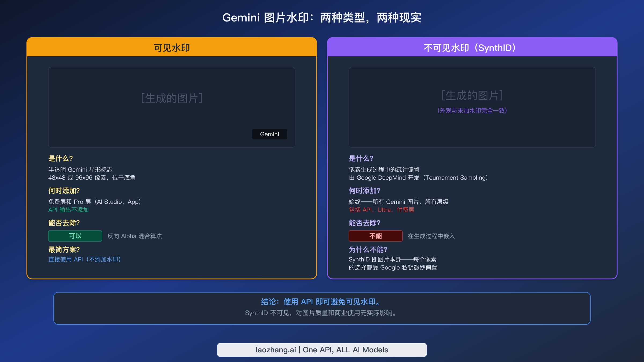Screen dimensions: 644x362
Task: Click the API 输出不添加 green text
Action: click(x=68, y=210)
